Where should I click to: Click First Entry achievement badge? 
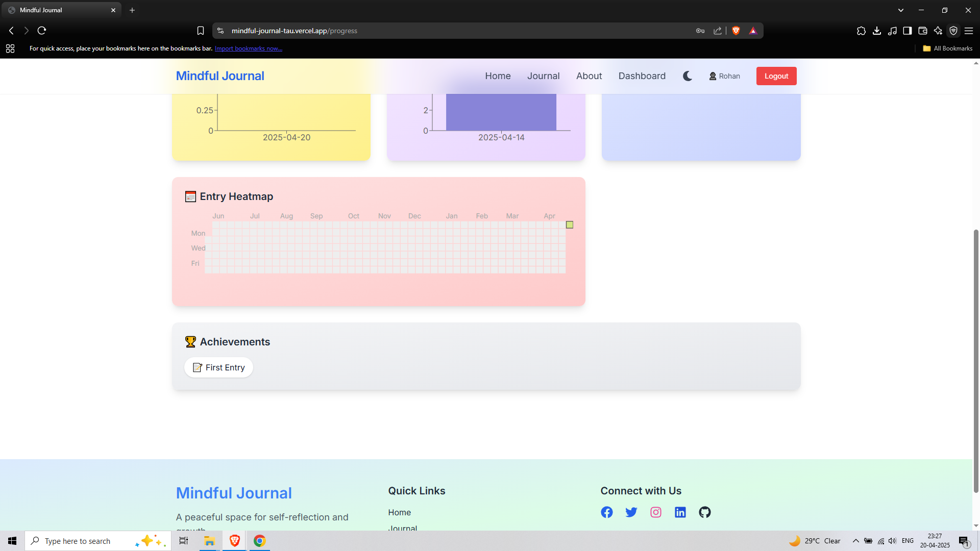coord(218,367)
